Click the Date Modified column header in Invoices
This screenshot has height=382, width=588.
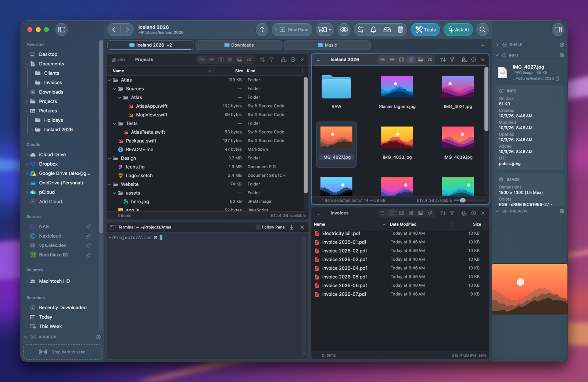[403, 224]
